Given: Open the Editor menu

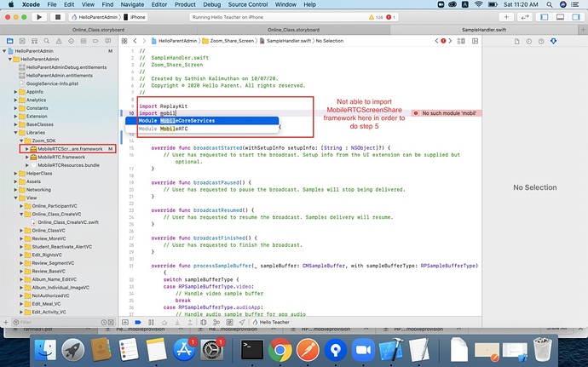Looking at the screenshot, I should [159, 4].
